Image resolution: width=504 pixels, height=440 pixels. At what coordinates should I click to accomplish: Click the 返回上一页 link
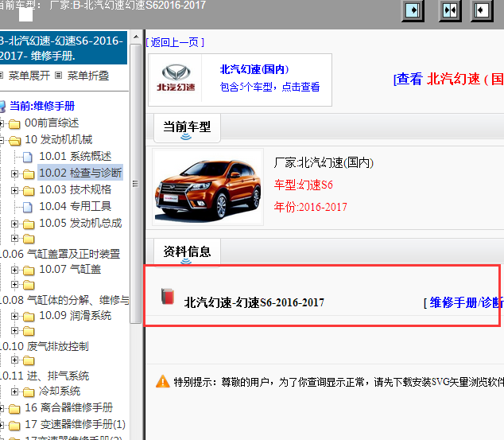175,42
